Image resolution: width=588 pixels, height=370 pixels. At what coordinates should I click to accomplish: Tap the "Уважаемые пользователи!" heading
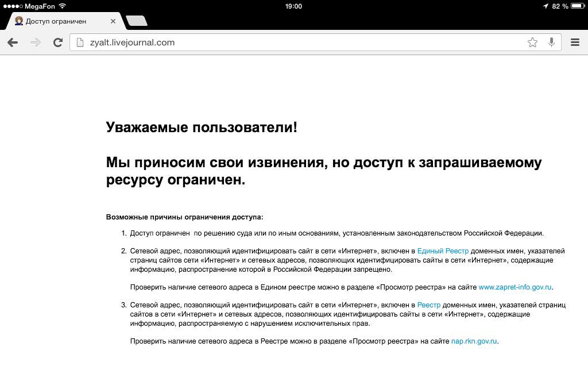point(202,127)
